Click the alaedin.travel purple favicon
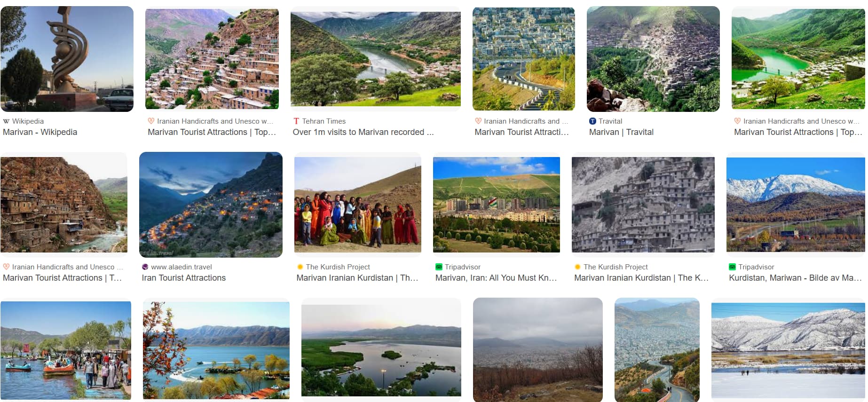 click(145, 267)
